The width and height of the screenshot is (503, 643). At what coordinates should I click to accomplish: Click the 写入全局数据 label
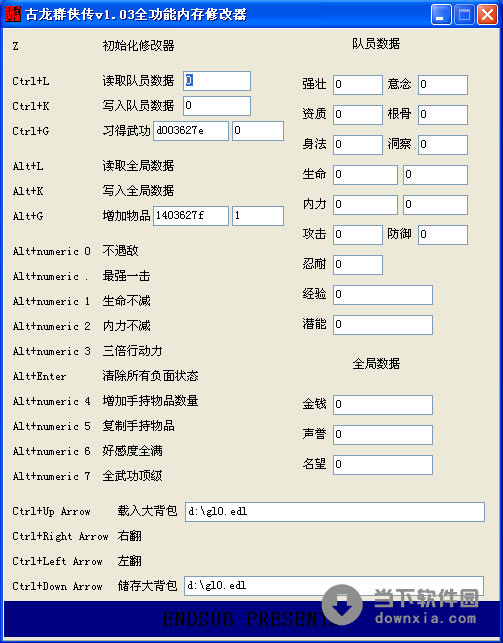(x=139, y=191)
